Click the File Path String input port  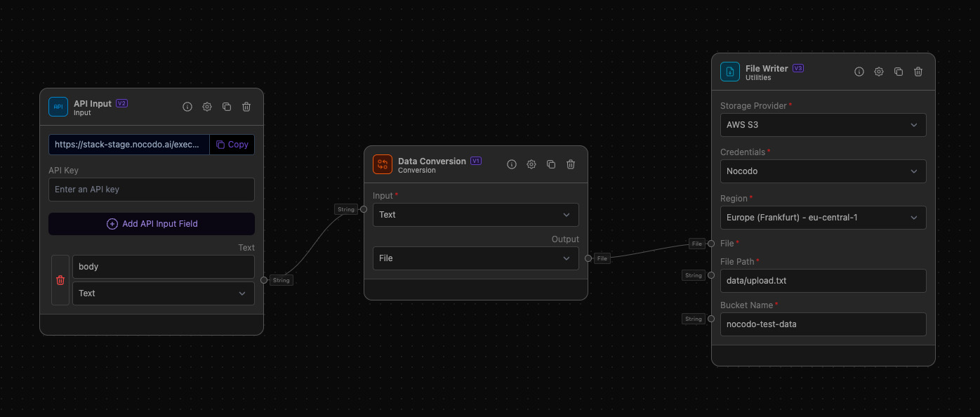tap(712, 275)
